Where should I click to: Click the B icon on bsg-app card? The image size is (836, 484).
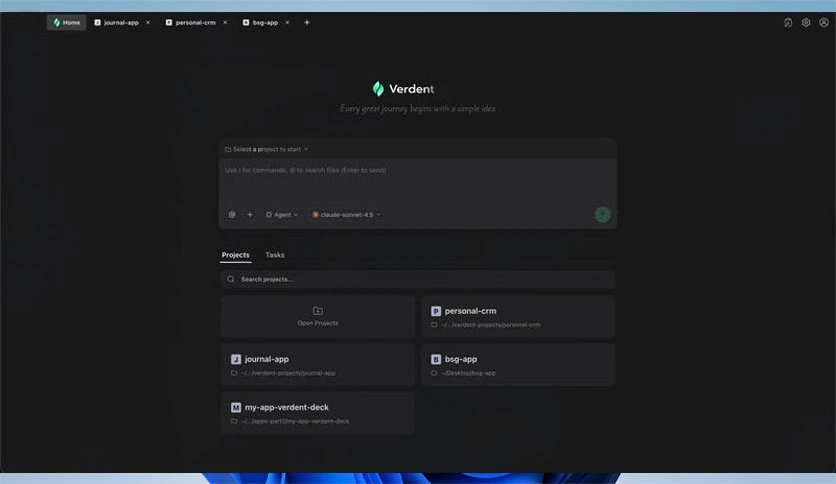tap(436, 359)
